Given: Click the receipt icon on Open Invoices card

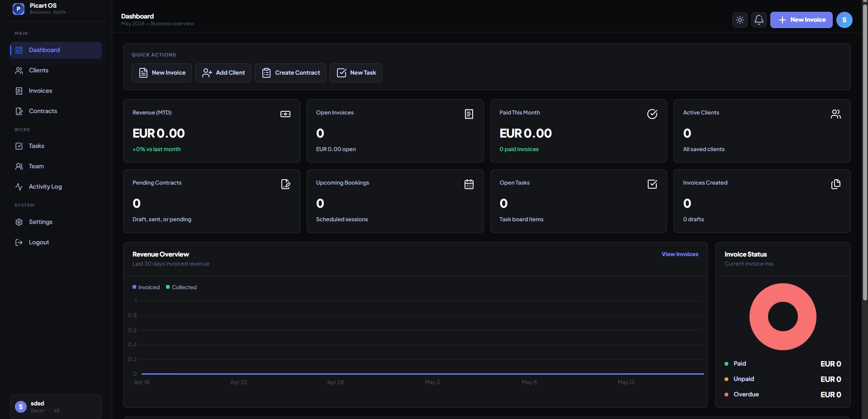Looking at the screenshot, I should 469,114.
